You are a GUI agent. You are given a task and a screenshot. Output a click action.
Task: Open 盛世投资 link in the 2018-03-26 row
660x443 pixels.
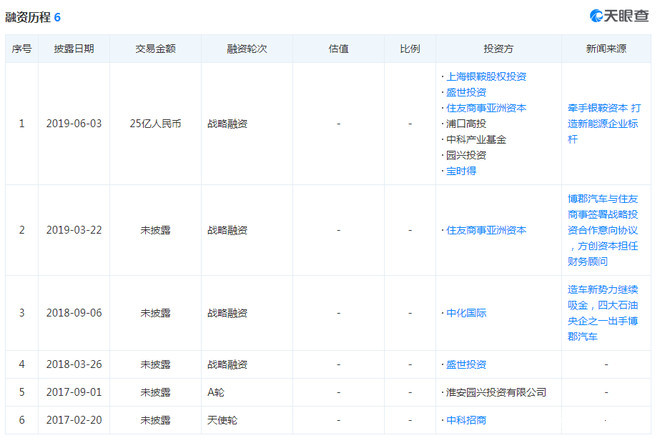[x=466, y=365]
